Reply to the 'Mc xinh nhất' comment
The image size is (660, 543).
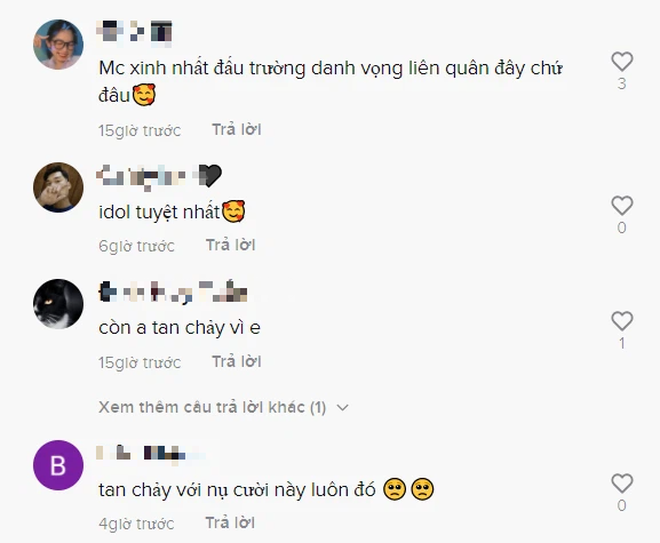[237, 130]
